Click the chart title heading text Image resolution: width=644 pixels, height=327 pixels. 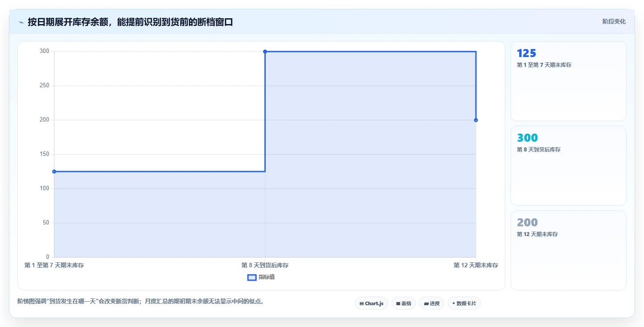tap(130, 22)
